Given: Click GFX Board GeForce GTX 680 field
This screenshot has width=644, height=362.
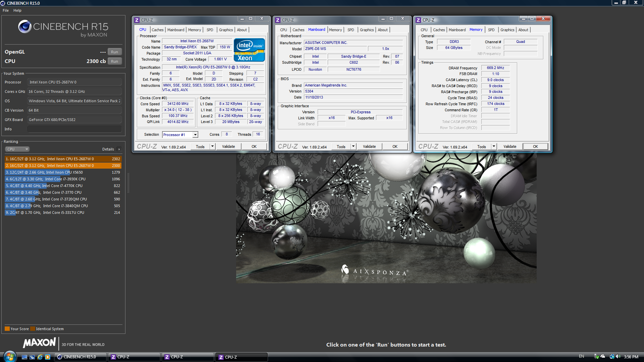Looking at the screenshot, I should (x=74, y=120).
